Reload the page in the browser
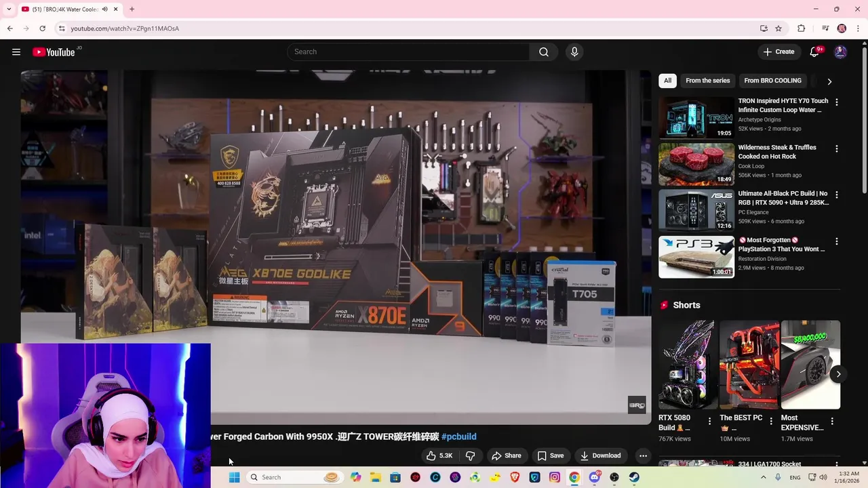The width and height of the screenshot is (868, 488). click(x=42, y=28)
